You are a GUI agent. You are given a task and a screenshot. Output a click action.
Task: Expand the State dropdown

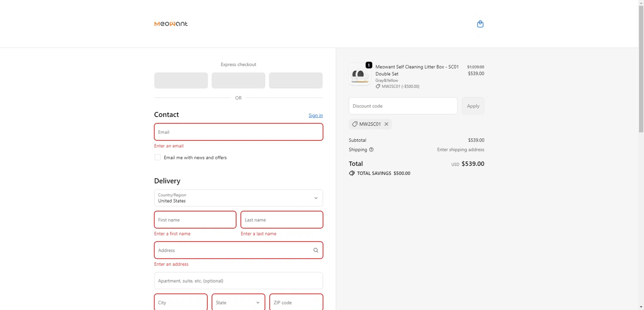tap(238, 302)
